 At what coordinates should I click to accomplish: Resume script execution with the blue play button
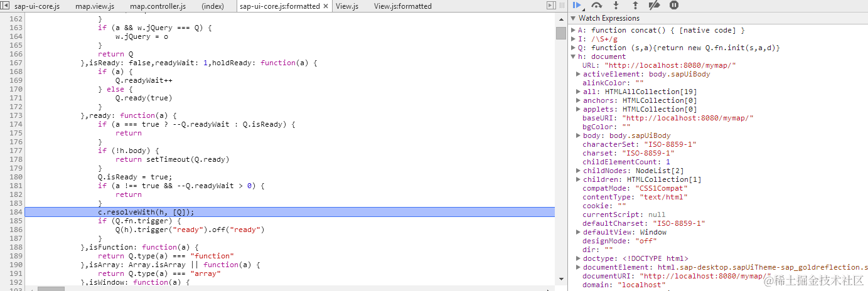(x=577, y=5)
